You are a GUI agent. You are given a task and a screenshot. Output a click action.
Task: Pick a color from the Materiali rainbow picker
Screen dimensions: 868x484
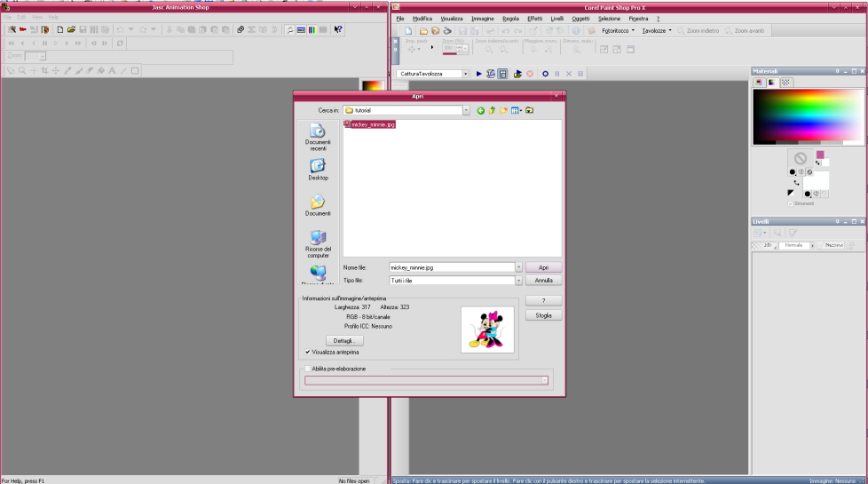(x=808, y=115)
